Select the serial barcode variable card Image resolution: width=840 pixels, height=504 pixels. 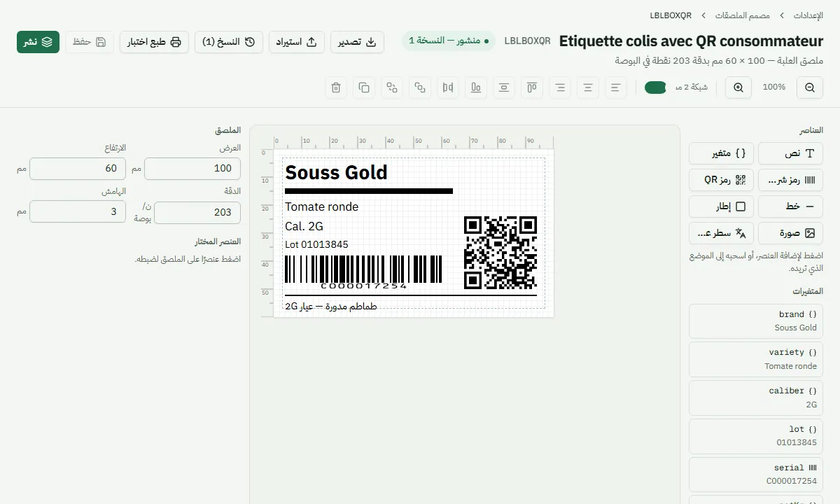point(756,475)
